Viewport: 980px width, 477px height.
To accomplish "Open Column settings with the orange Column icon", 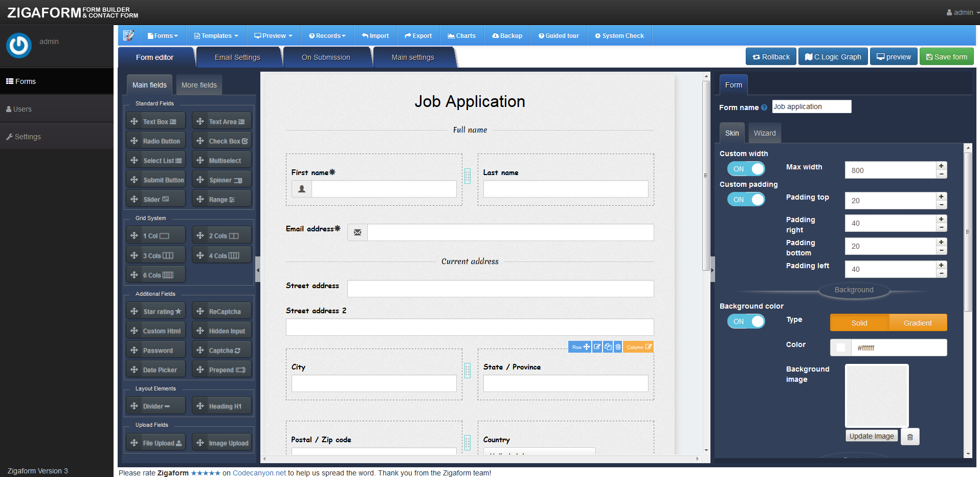I will click(x=638, y=346).
